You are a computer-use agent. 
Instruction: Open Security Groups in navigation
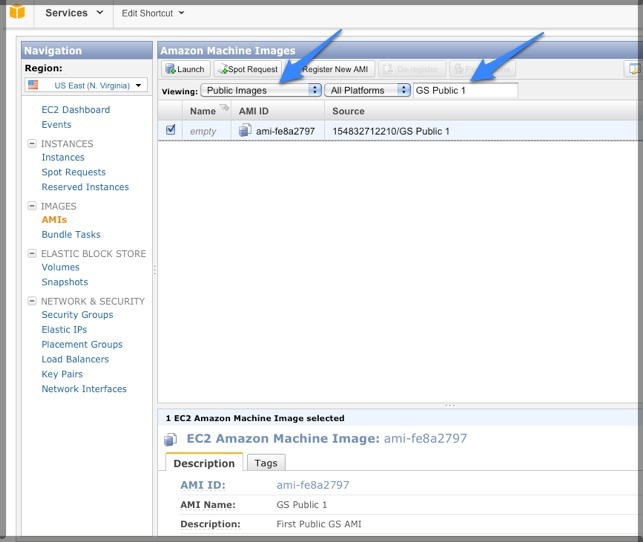77,315
